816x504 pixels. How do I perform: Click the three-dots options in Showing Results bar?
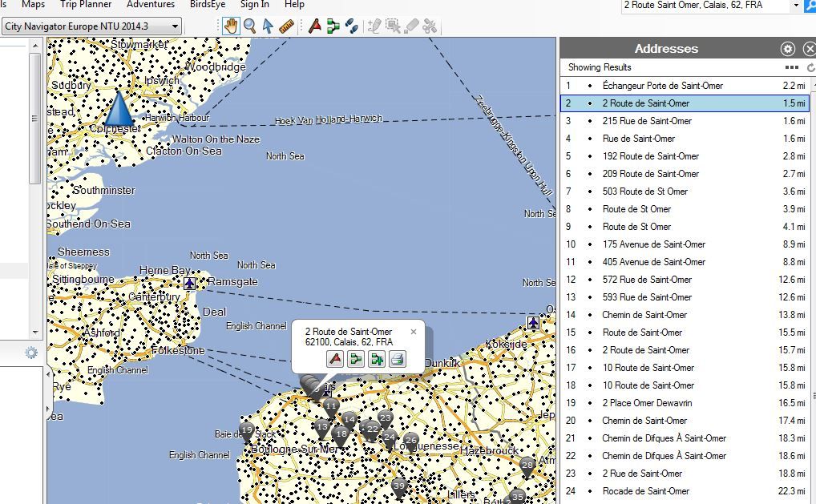(791, 67)
